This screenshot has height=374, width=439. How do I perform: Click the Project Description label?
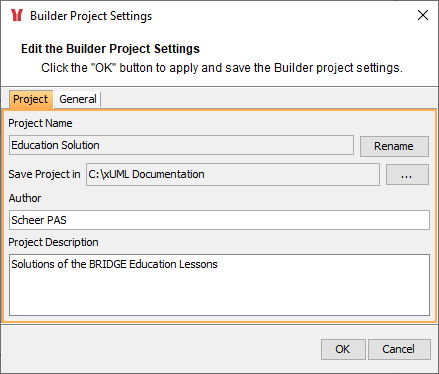(53, 242)
